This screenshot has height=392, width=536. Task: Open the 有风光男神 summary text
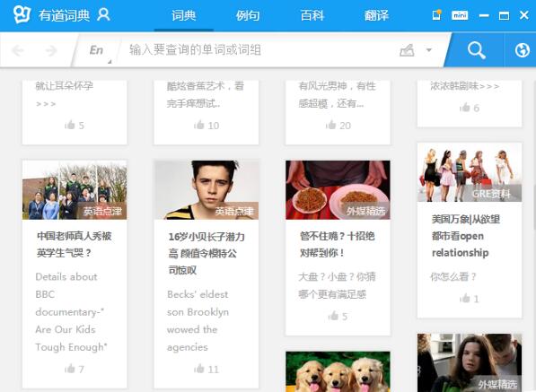pyautogui.click(x=337, y=94)
